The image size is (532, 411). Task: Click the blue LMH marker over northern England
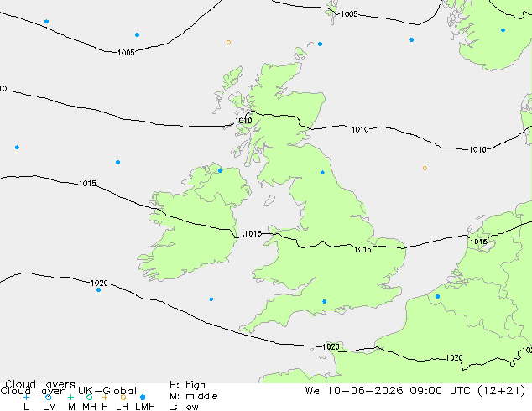[x=322, y=173]
